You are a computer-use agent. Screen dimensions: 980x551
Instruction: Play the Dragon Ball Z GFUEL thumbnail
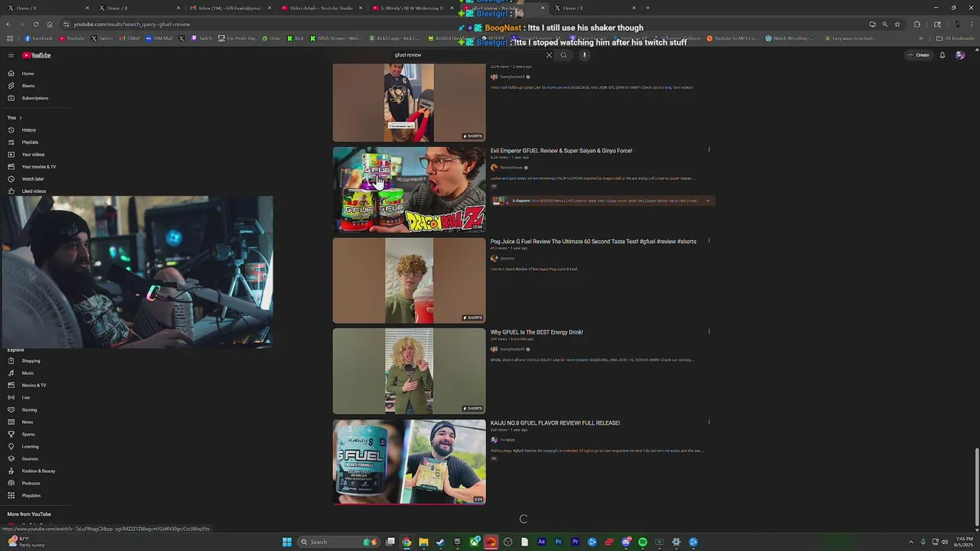(x=409, y=189)
